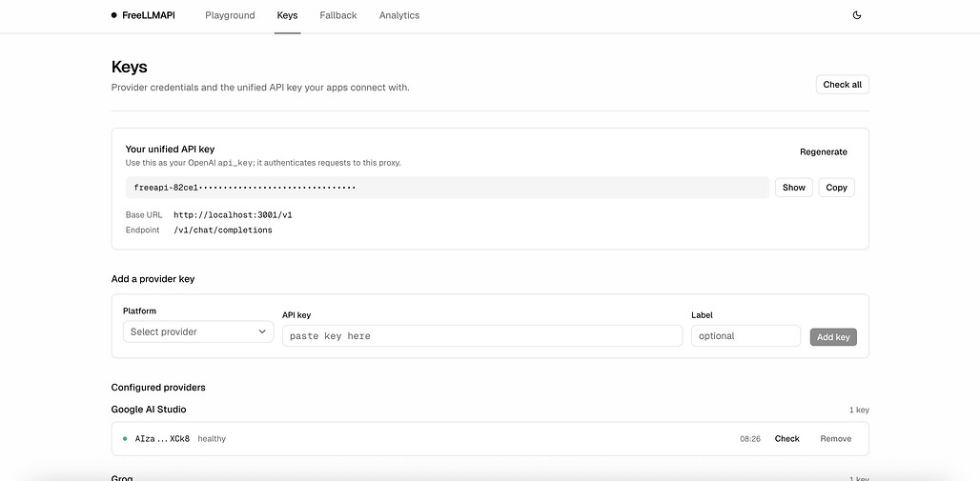Click the Add key button
This screenshot has width=980, height=481.
tap(833, 337)
